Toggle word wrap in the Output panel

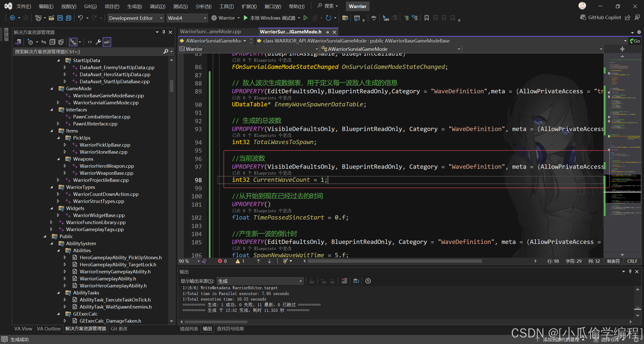(x=356, y=281)
